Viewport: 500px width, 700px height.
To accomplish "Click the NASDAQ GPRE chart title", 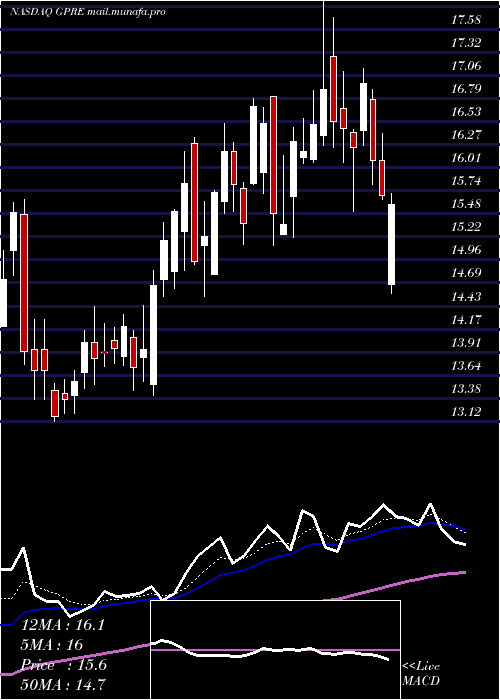I will click(88, 12).
